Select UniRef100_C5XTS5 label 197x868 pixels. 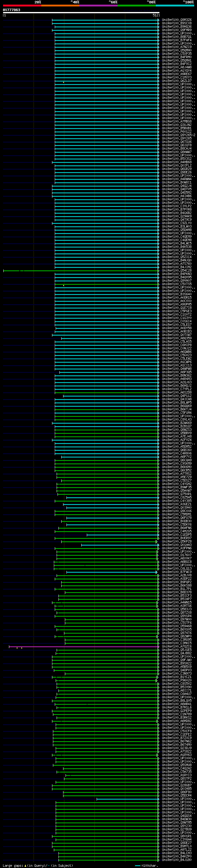pos(177,284)
